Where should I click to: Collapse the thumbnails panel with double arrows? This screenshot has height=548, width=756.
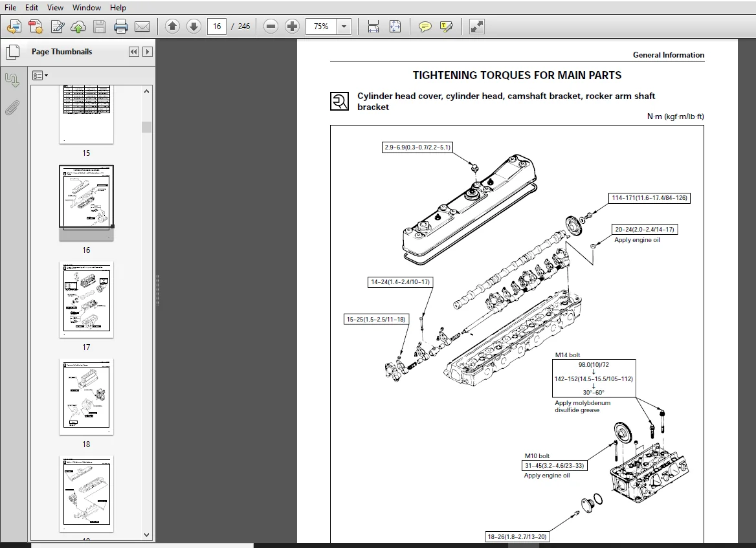(x=134, y=52)
